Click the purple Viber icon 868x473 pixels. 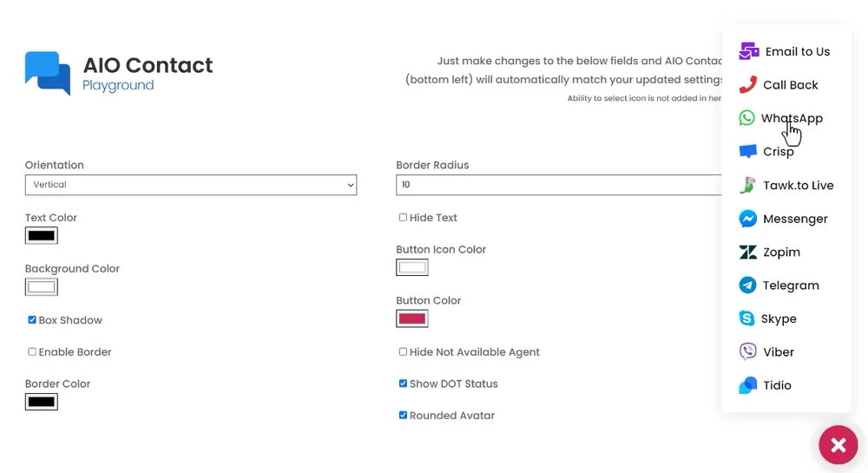point(748,351)
